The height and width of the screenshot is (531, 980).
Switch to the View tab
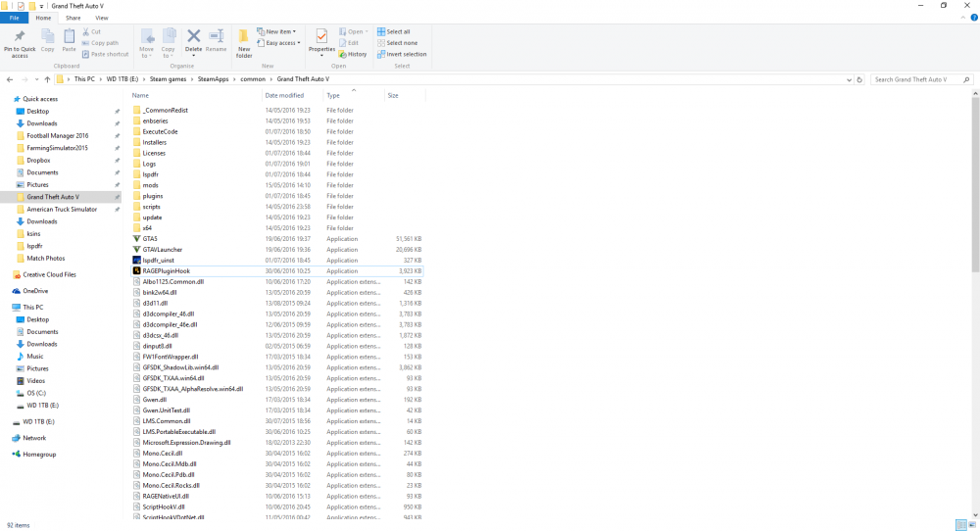point(101,18)
